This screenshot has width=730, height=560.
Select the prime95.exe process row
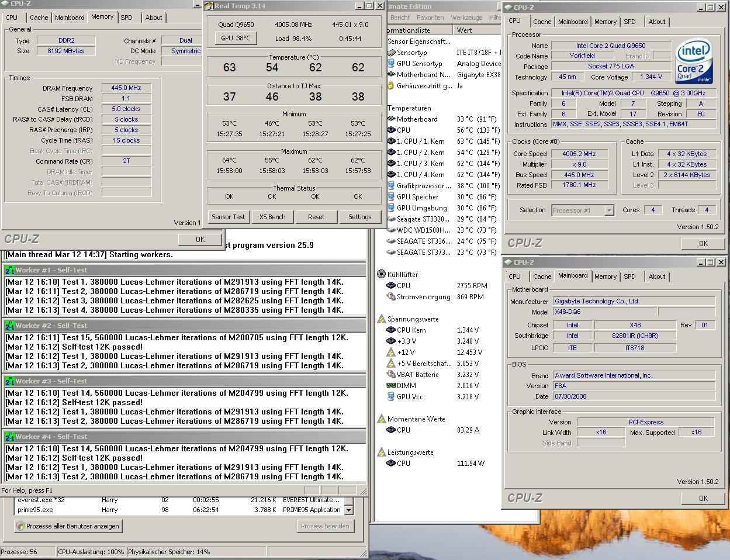tap(179, 510)
